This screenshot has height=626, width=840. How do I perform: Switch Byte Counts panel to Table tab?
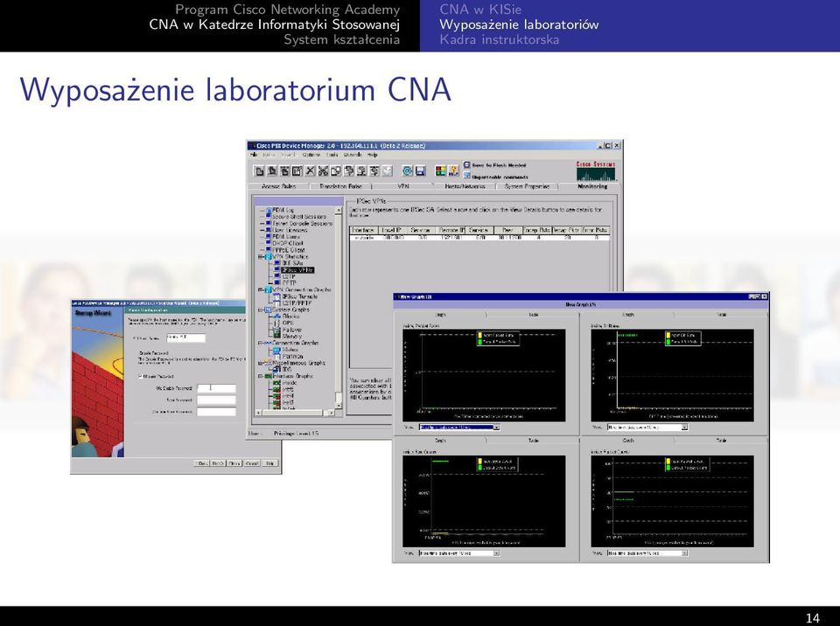(x=533, y=440)
